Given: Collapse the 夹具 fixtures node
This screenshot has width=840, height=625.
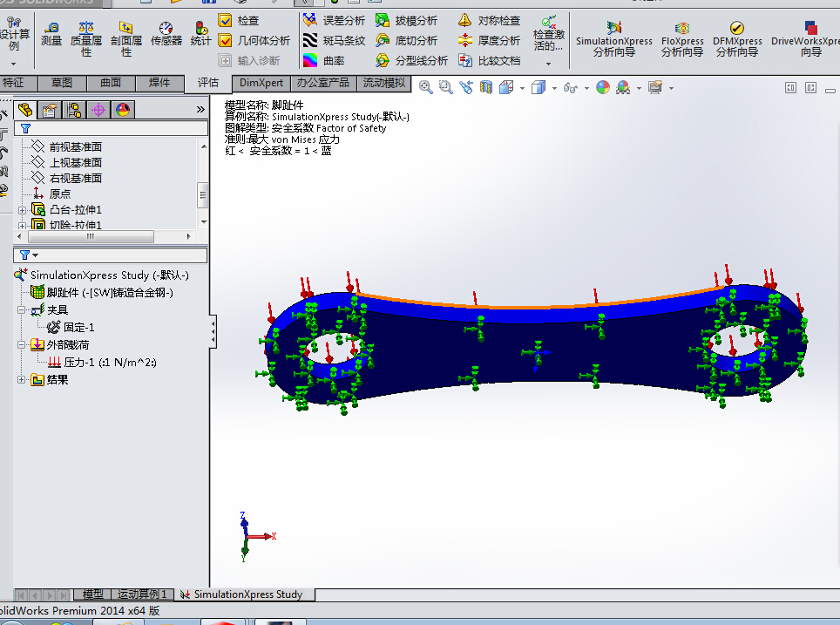Looking at the screenshot, I should point(22,309).
